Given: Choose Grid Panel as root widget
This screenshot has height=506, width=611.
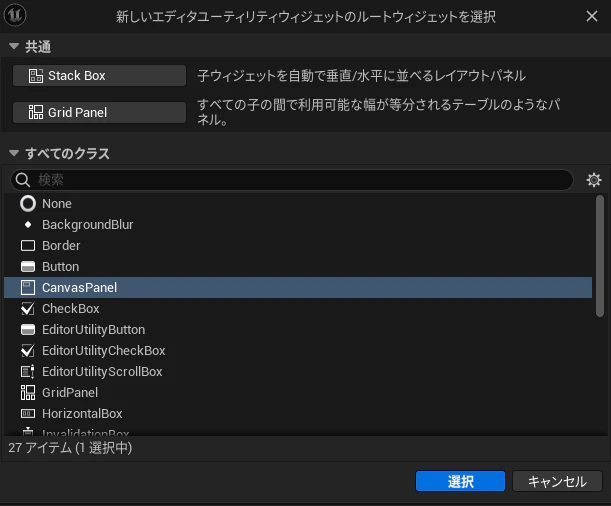Looking at the screenshot, I should pyautogui.click(x=99, y=112).
